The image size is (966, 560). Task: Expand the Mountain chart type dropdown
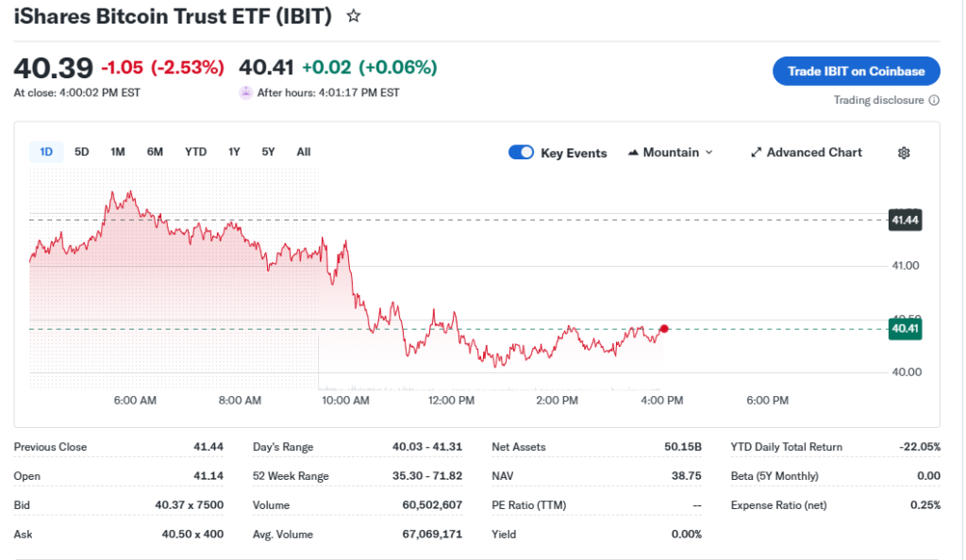tap(708, 153)
